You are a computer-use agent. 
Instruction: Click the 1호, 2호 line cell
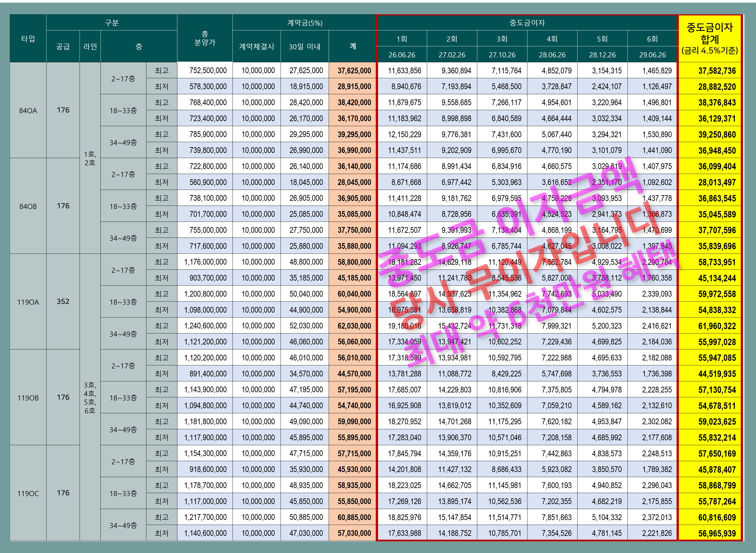pyautogui.click(x=90, y=158)
